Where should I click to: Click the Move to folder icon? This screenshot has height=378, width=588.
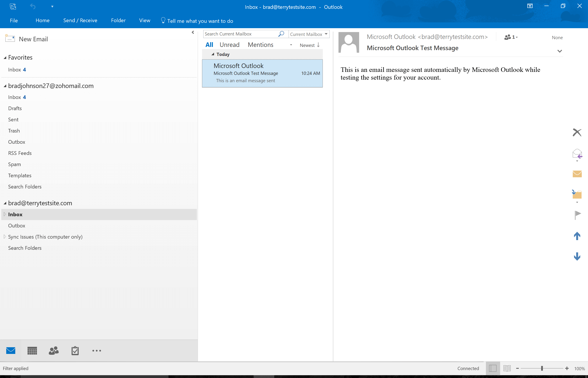click(x=577, y=194)
